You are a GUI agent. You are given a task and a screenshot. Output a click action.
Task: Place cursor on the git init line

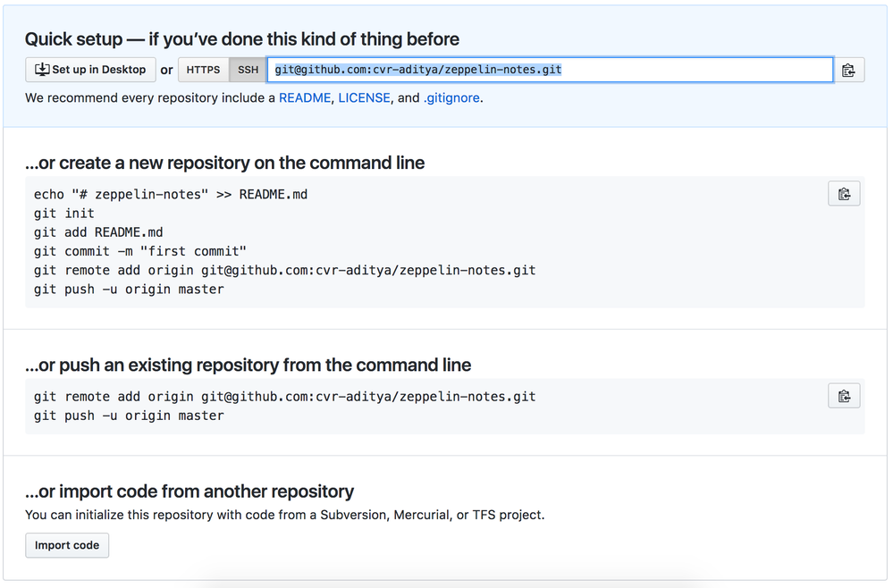[x=61, y=213]
